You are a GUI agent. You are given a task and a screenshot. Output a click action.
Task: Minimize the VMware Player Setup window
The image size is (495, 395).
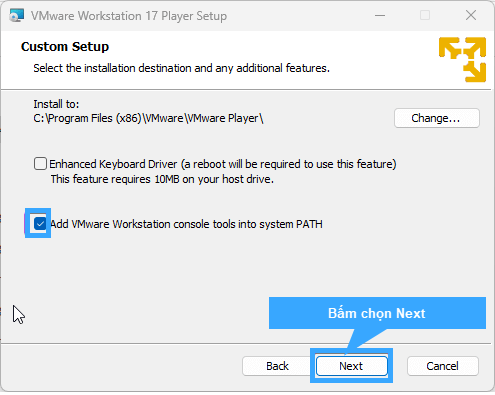pos(380,15)
